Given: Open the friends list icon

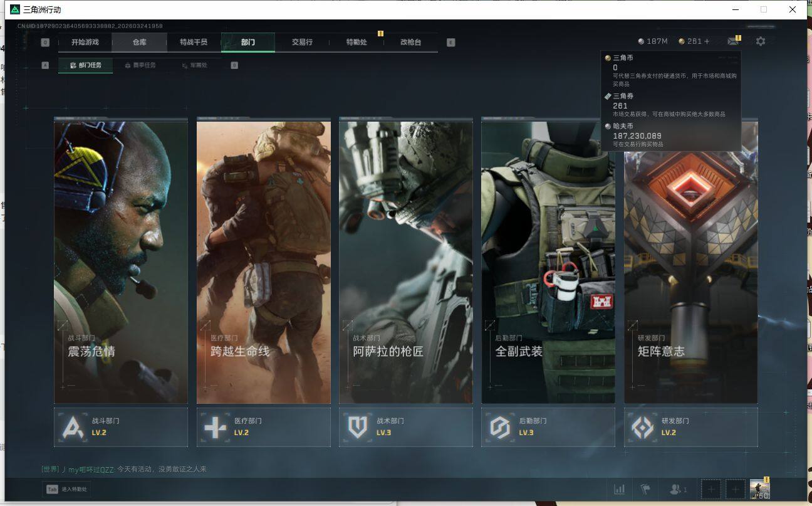Looking at the screenshot, I should (x=679, y=489).
